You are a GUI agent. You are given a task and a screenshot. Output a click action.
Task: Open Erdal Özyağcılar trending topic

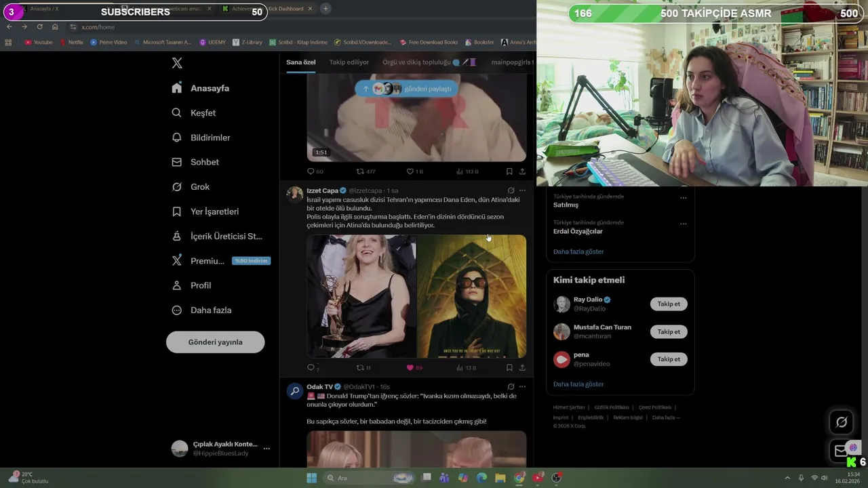pos(578,231)
